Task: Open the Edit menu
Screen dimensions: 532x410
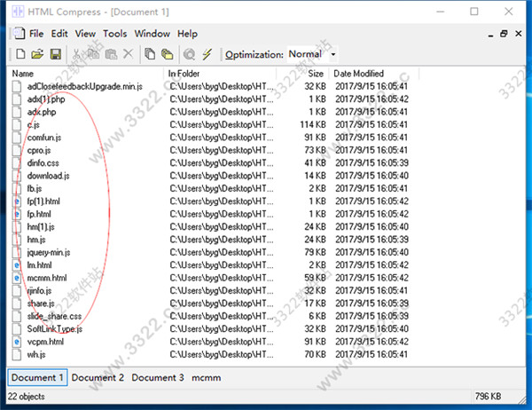Action: pos(59,34)
